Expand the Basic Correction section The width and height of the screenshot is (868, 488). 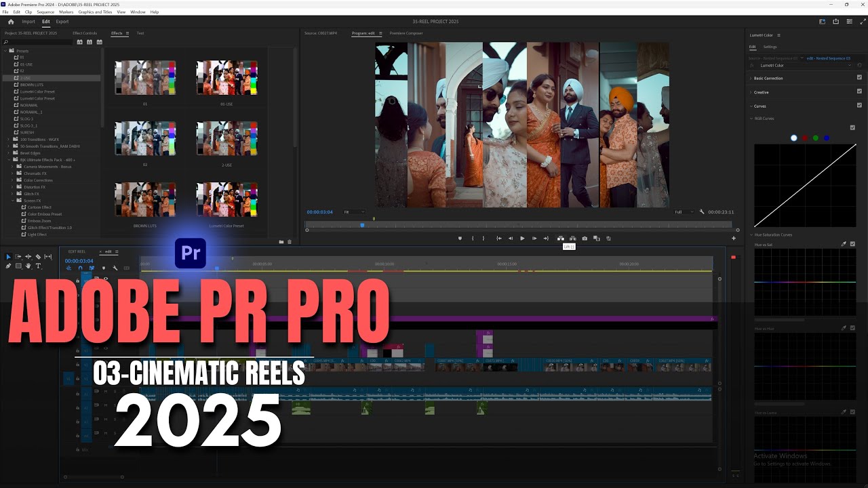pyautogui.click(x=751, y=79)
